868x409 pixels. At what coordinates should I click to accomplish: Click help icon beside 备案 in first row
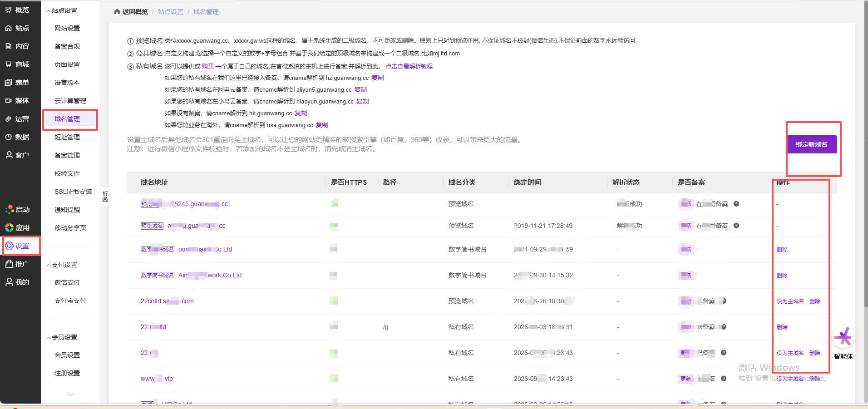(736, 204)
